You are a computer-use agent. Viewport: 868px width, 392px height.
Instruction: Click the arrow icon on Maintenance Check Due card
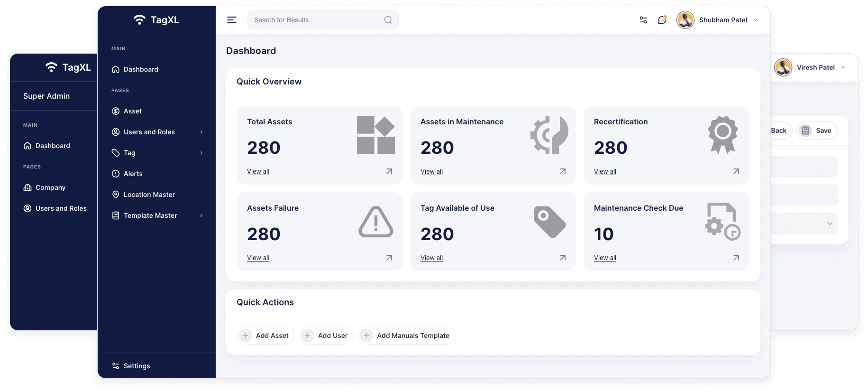(x=736, y=258)
